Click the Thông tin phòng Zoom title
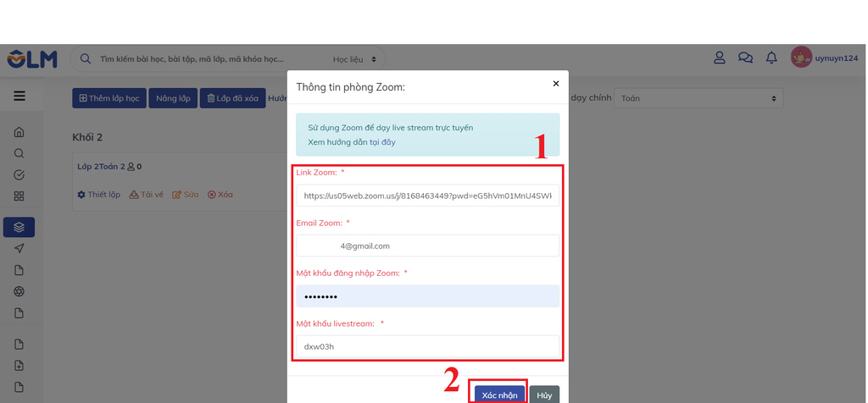 350,87
